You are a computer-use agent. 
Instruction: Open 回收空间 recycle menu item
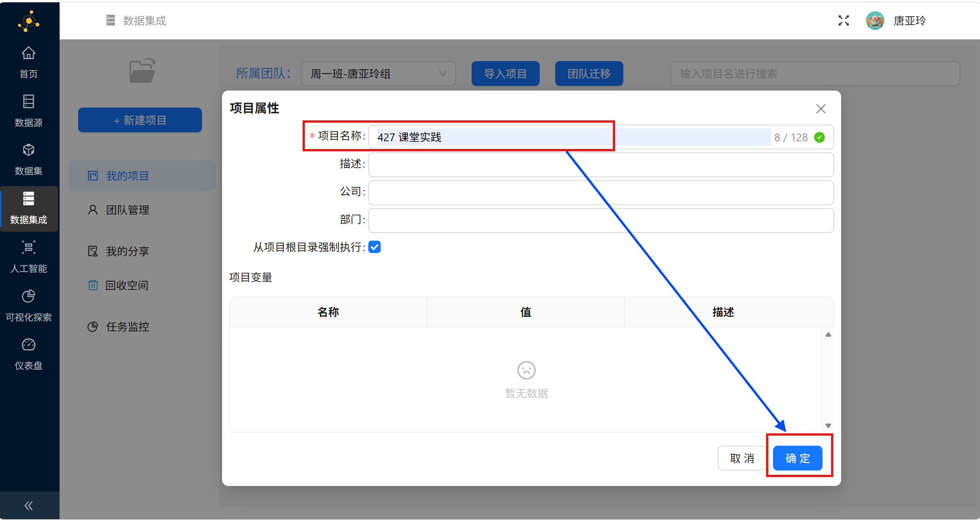click(127, 286)
